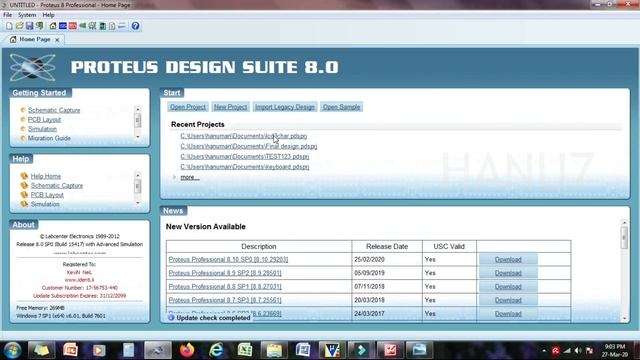Viewport: 640px width, 360px height.
Task: Download the 05/09/2019 release
Action: click(508, 273)
